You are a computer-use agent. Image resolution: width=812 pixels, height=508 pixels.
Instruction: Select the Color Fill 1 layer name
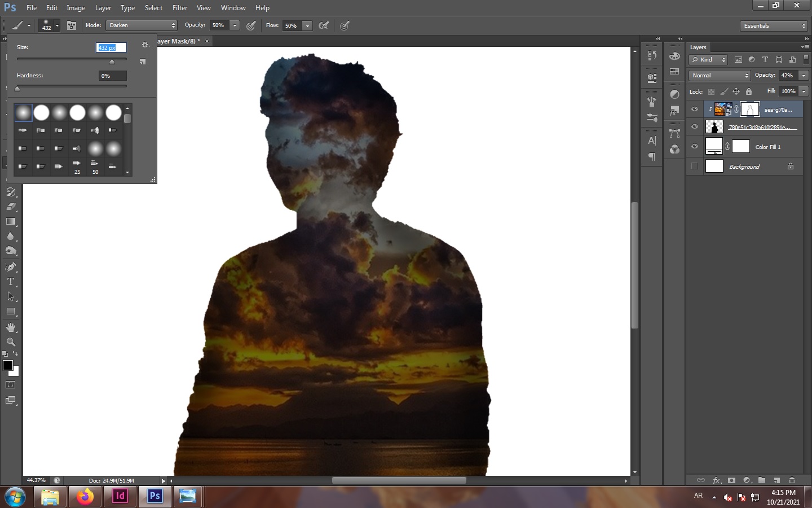point(768,147)
